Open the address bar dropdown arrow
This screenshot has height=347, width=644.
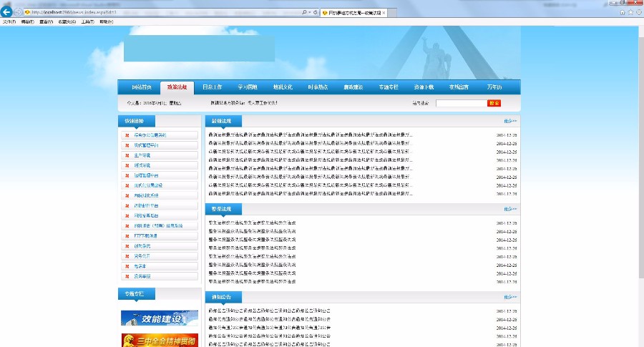[x=310, y=12]
